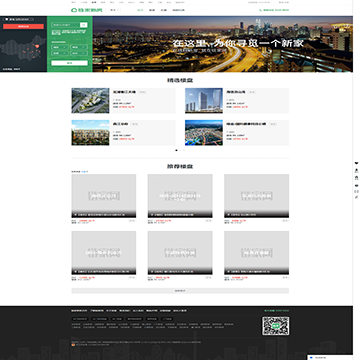Select the second carousel dot under the featured listings
Viewport: 360px width, 360px height.
click(x=180, y=150)
